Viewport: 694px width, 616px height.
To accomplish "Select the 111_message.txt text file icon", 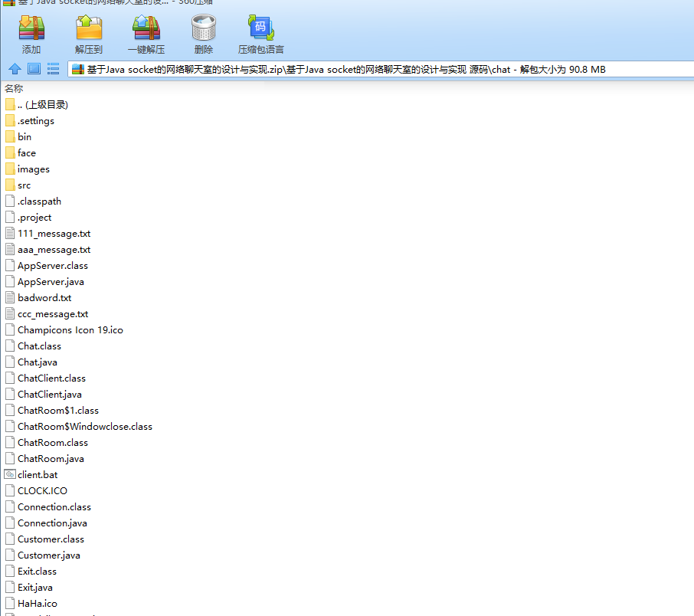I will [10, 234].
